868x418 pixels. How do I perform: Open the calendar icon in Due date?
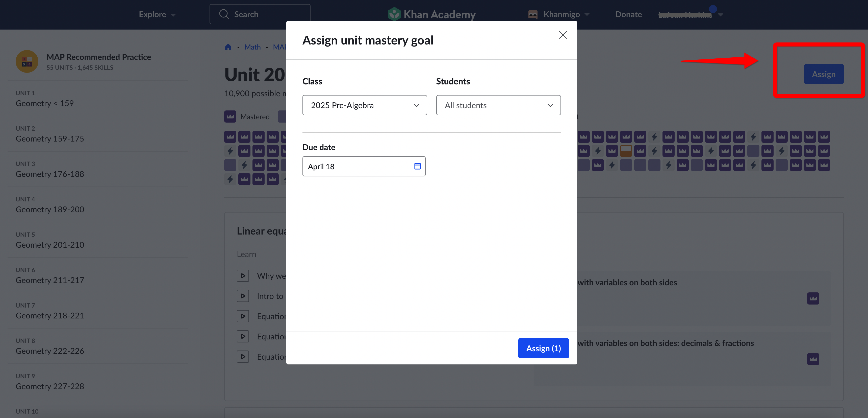417,166
